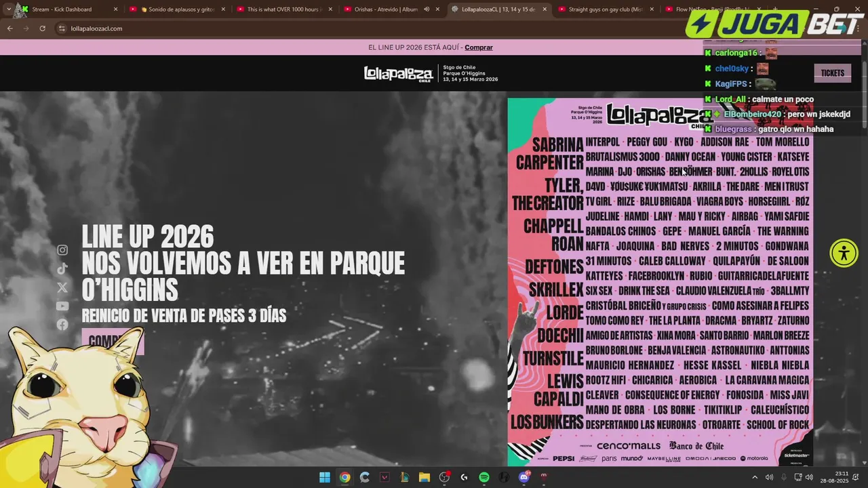Click REINICIO DE VENTA DE PASES 3 DÍAS text
This screenshot has height=488, width=868.
point(184,315)
